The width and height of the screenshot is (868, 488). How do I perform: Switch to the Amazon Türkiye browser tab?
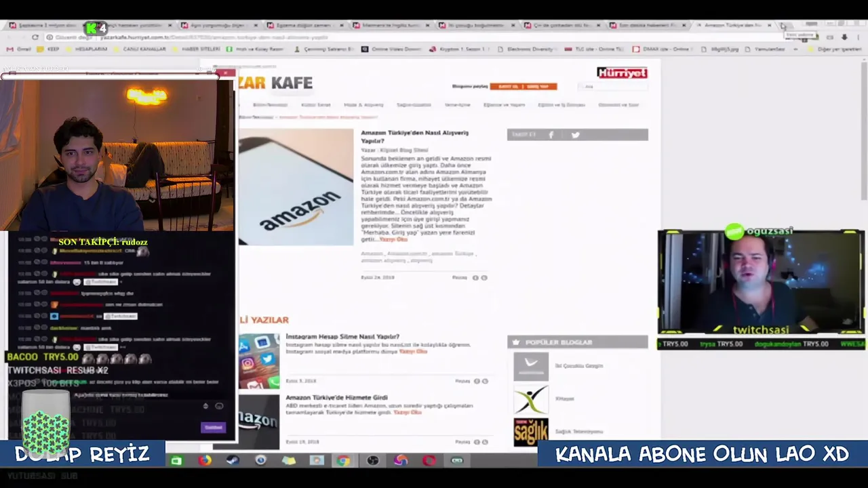[732, 26]
